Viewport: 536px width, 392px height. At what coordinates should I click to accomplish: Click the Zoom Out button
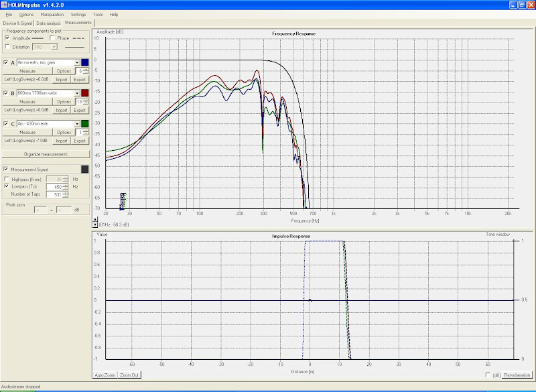129,375
